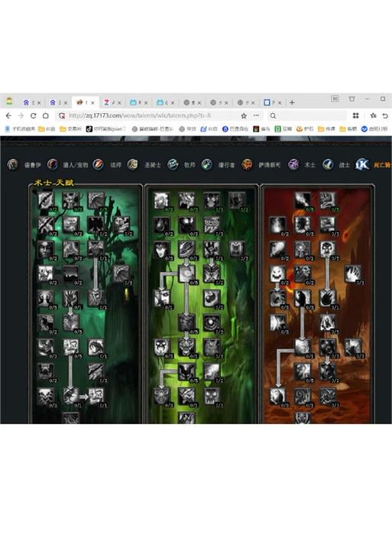Reload the talent calculator page

33,116
